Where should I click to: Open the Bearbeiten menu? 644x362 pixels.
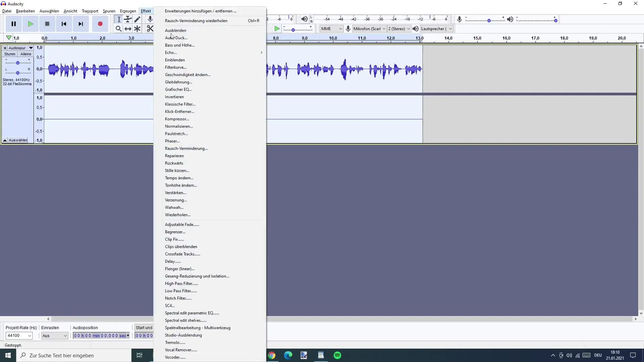point(25,11)
